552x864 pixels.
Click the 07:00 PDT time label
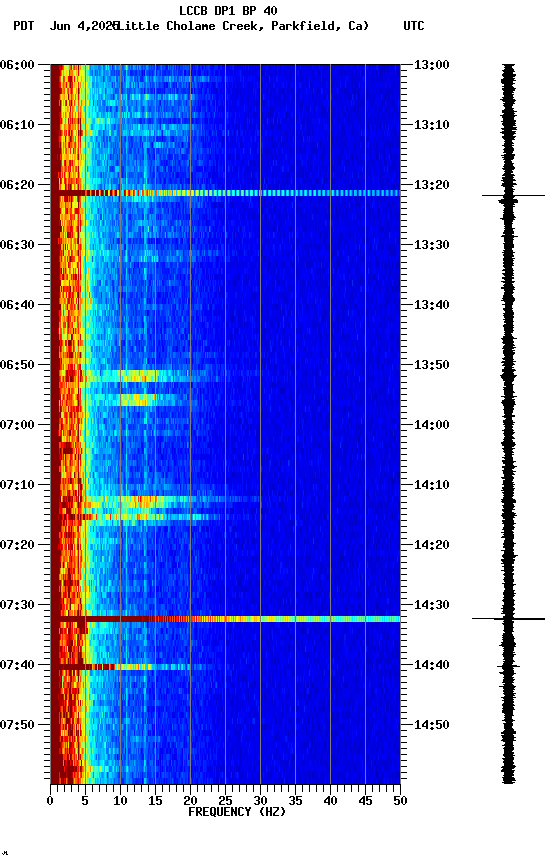pyautogui.click(x=17, y=425)
